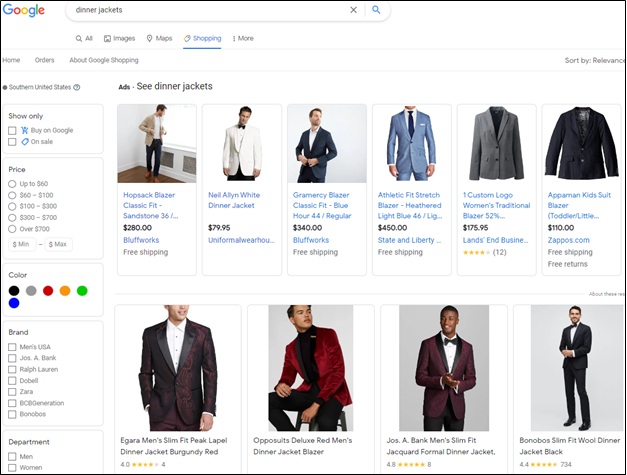Select the Up to $60 price option

coord(12,184)
